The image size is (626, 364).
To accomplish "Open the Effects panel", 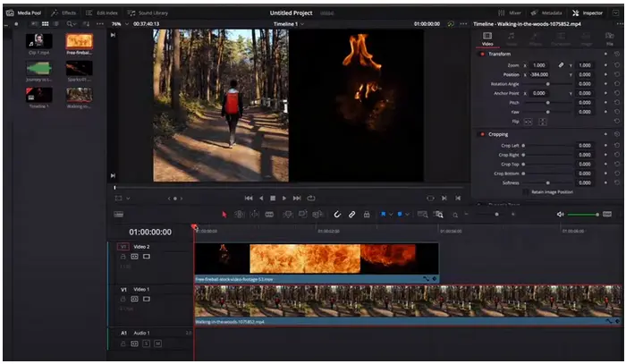I will 63,13.
